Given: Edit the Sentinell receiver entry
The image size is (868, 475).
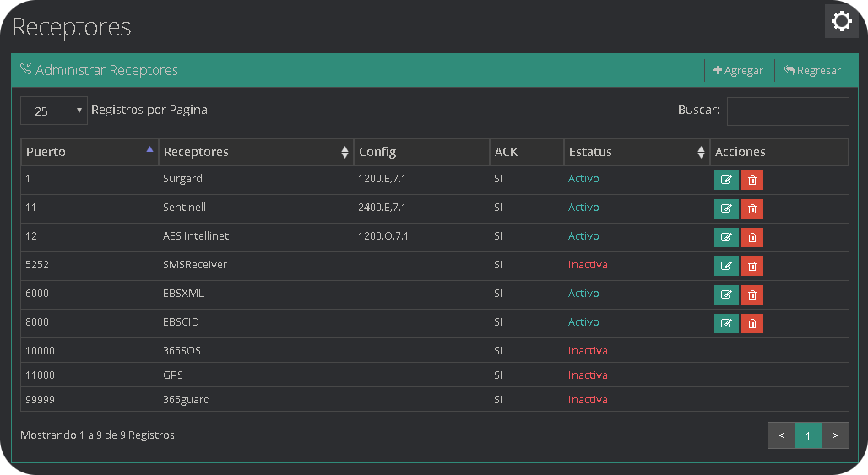Looking at the screenshot, I should tap(726, 208).
